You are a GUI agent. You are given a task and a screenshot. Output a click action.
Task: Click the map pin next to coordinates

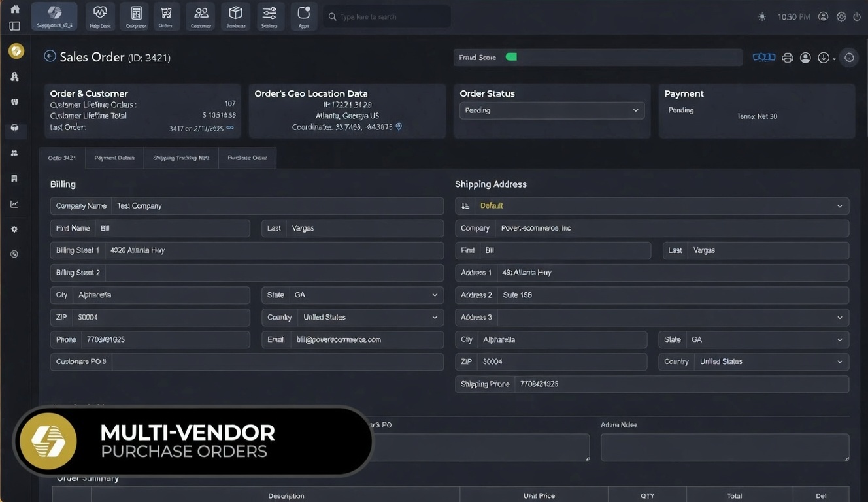click(399, 127)
